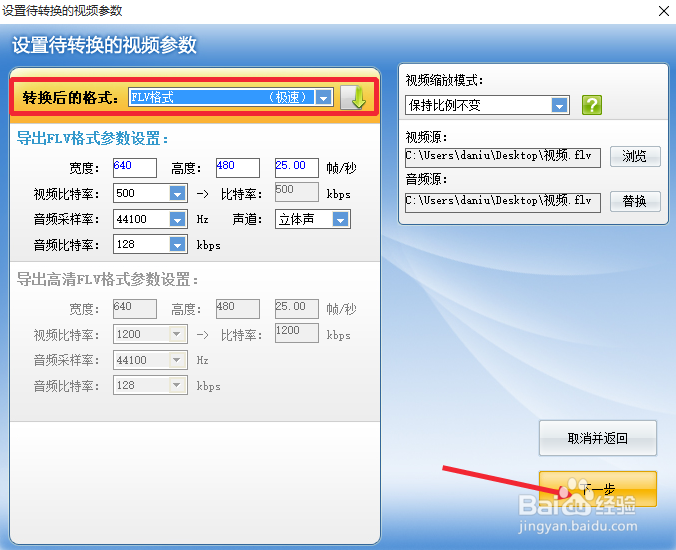Click the HD FLV width field 640
Screen dimensions: 676x550
[x=135, y=309]
